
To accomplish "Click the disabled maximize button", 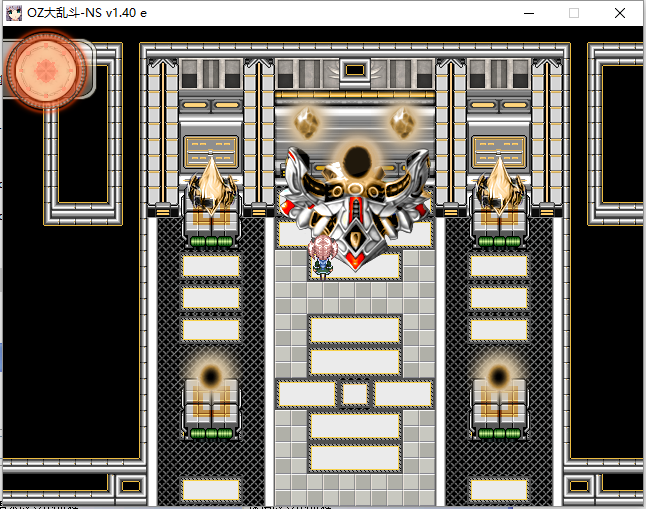I will pos(574,13).
